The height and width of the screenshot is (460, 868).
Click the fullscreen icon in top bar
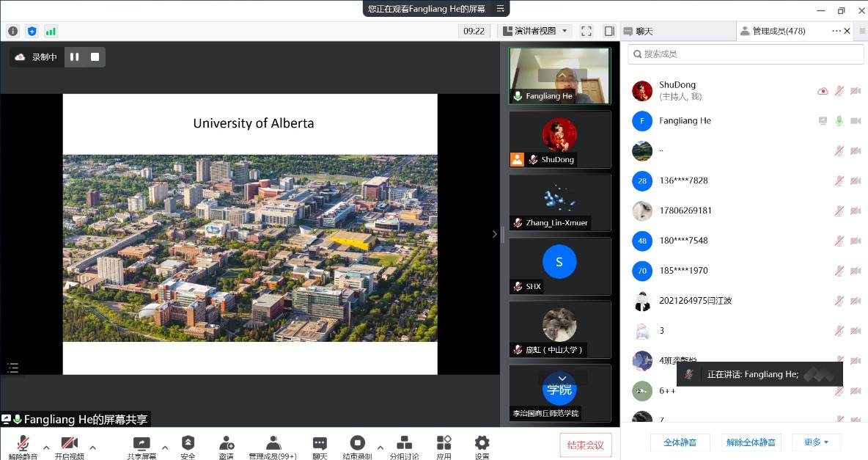(x=586, y=31)
